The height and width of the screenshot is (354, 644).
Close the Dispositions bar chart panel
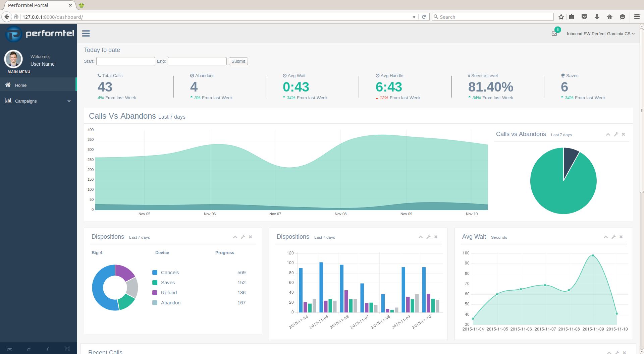coord(436,237)
